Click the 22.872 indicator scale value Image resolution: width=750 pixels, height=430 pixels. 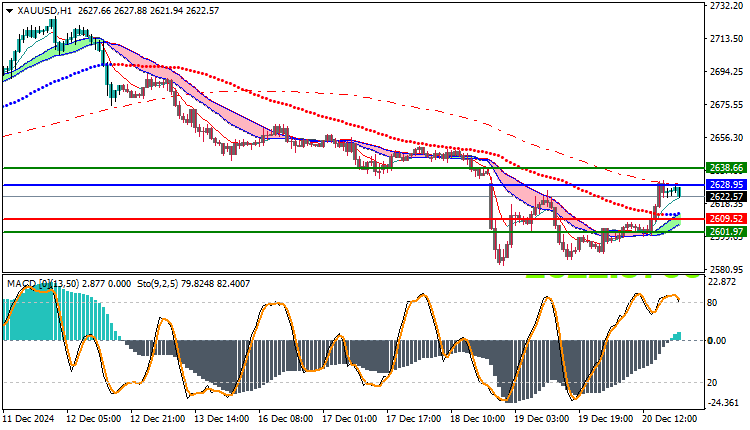point(722,282)
